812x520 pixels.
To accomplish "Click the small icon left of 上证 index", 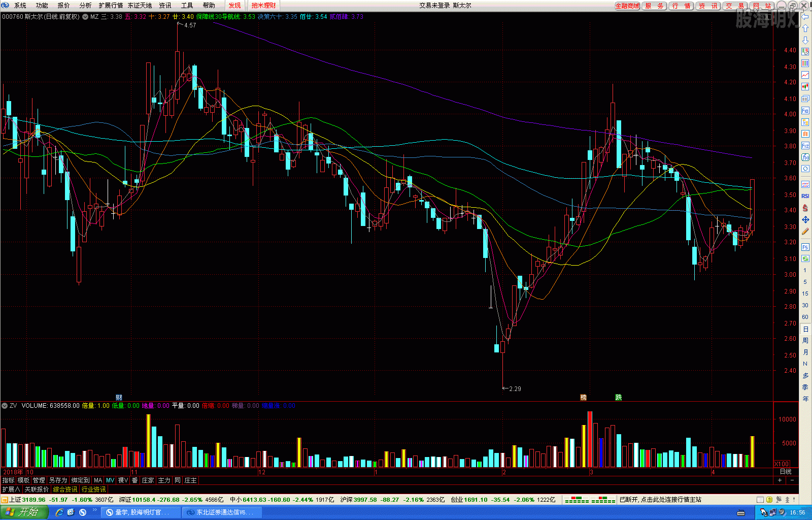I will click(5, 500).
